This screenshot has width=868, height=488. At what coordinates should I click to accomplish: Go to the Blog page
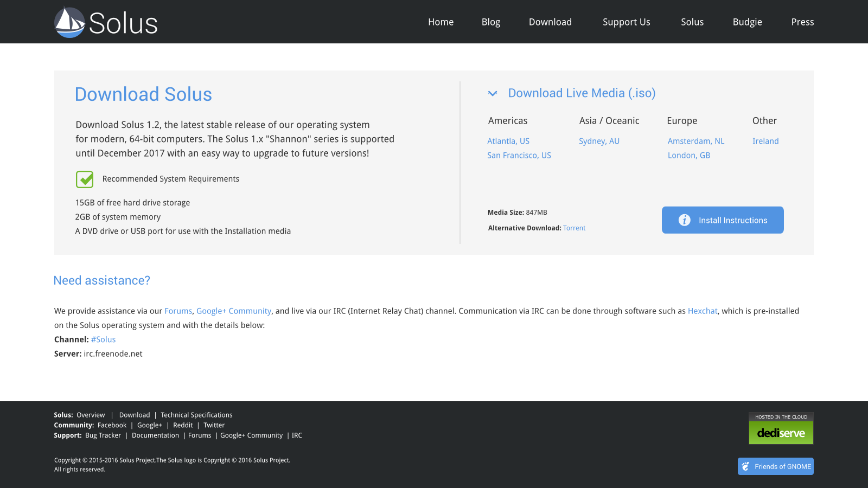click(491, 22)
